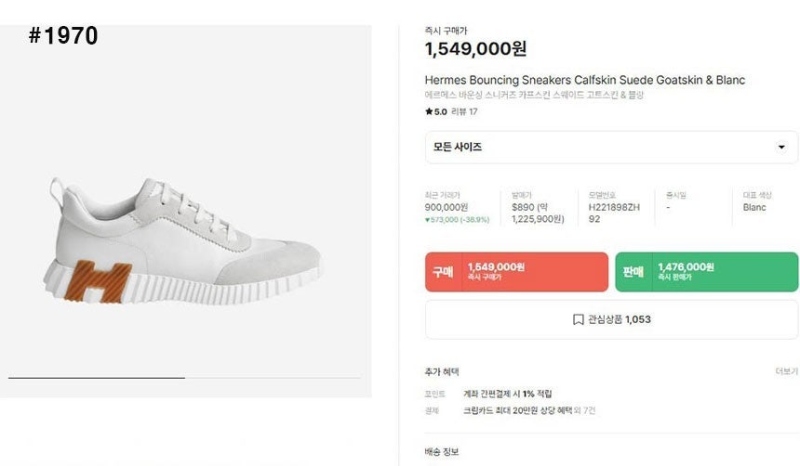Click the Hermes Bouncing Sneakers product title

585,80
